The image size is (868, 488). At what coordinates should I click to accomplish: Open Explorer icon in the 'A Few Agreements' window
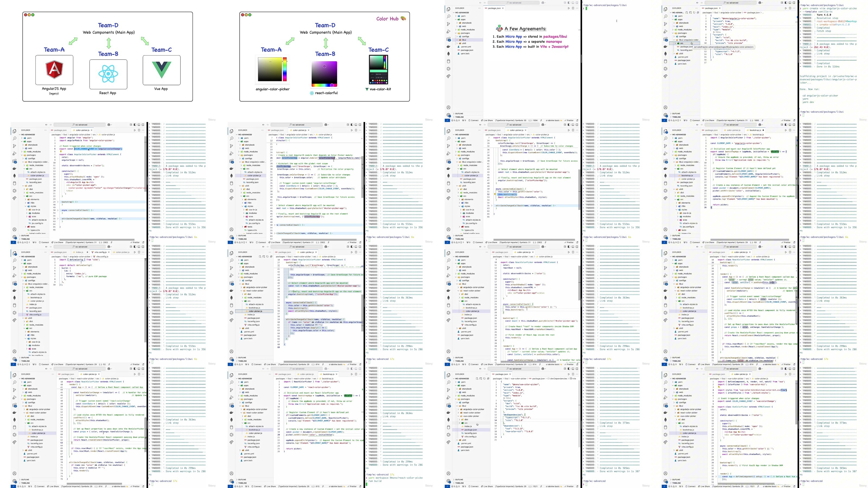point(448,9)
